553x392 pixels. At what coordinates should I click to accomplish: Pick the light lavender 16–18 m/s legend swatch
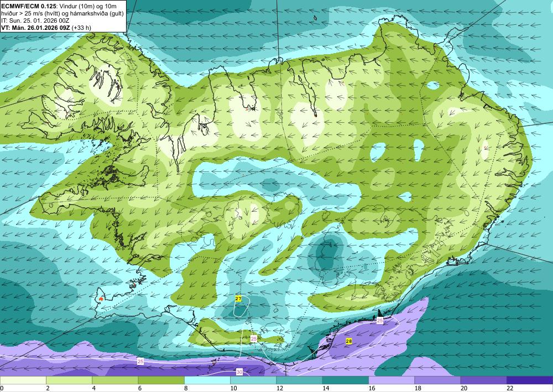point(392,380)
